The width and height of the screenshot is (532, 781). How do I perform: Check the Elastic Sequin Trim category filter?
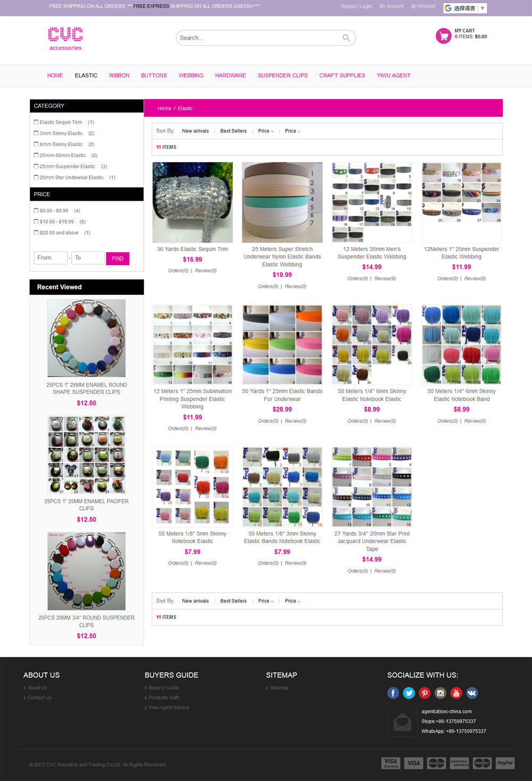coord(36,122)
